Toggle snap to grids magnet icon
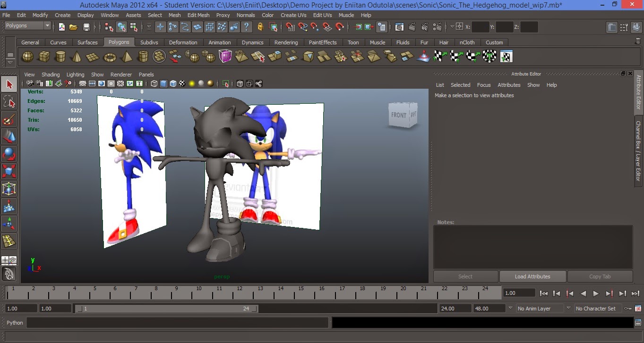This screenshot has width=644, height=343. pos(290,27)
